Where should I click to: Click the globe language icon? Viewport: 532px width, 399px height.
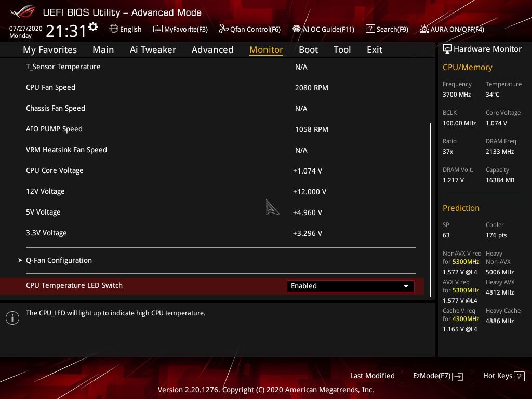click(x=114, y=29)
